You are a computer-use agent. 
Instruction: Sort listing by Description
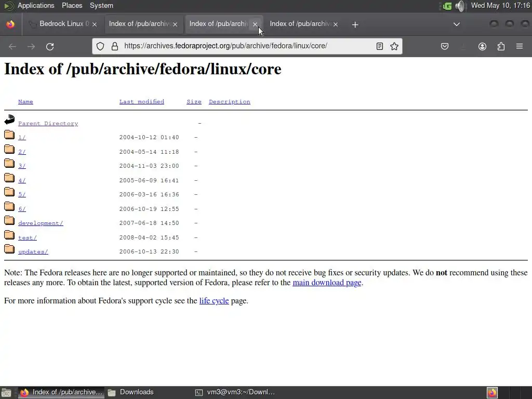coord(229,101)
